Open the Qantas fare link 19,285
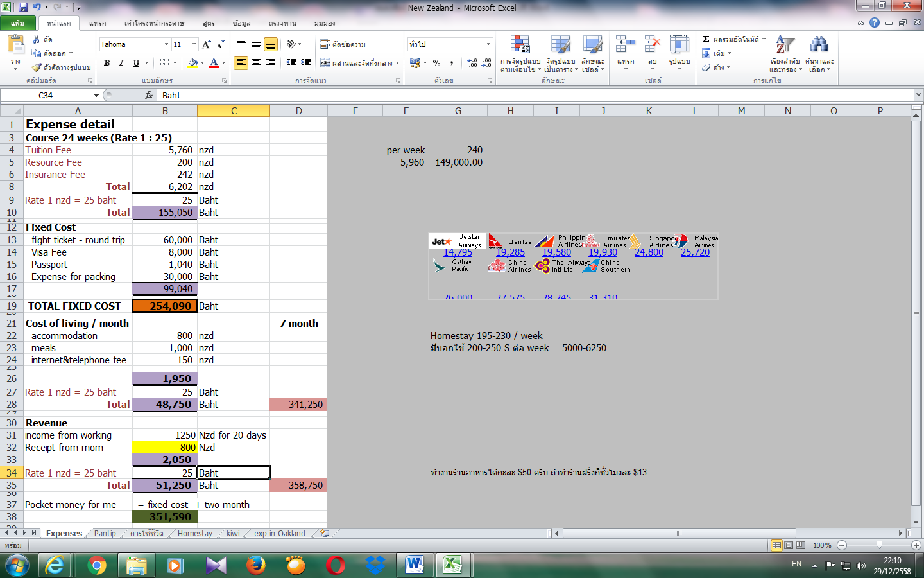924x578 pixels. (510, 252)
